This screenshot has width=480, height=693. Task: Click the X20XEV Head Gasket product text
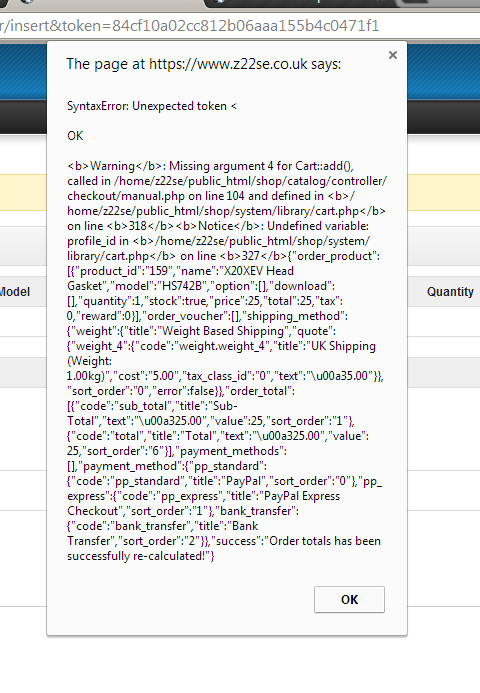coord(181,278)
